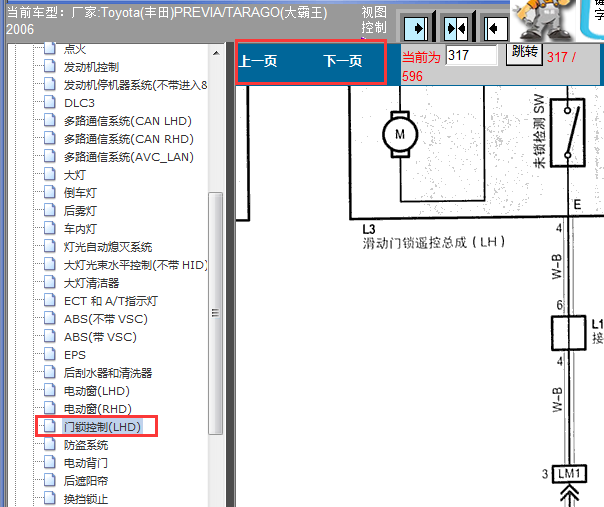Click document icon beside DLC3
Image resolution: width=604 pixels, height=507 pixels.
(x=50, y=102)
